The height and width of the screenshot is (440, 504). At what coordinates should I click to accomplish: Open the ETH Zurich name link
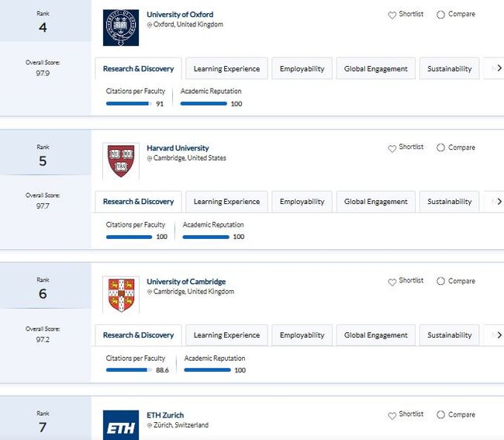[x=165, y=415]
